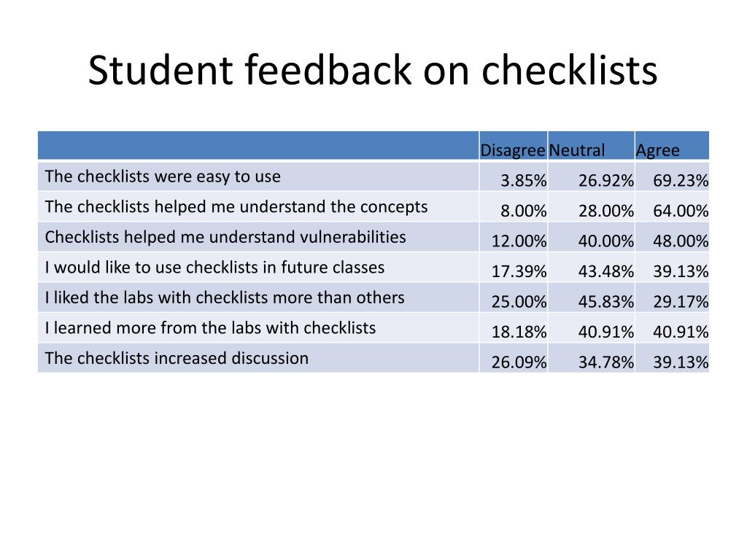The height and width of the screenshot is (560, 747).
Task: Select the Agree column header
Action: click(x=672, y=146)
